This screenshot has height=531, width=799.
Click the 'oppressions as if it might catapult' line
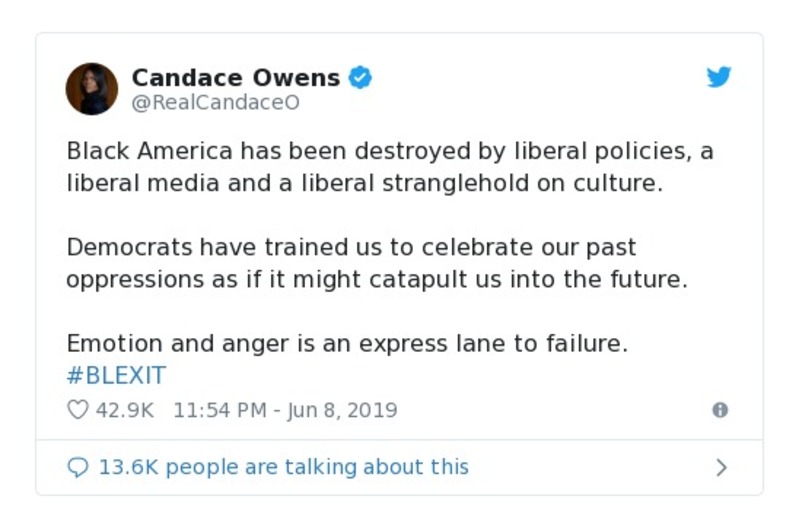(x=377, y=279)
